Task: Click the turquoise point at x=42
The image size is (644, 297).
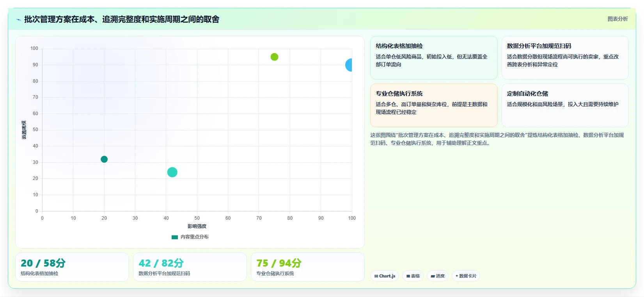Action: (x=172, y=172)
